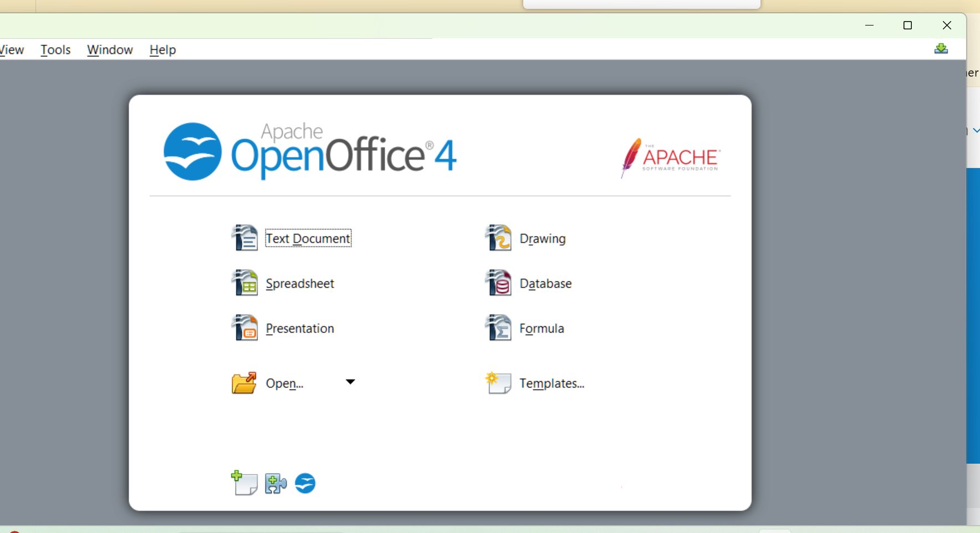Open the Window menu

coord(110,49)
